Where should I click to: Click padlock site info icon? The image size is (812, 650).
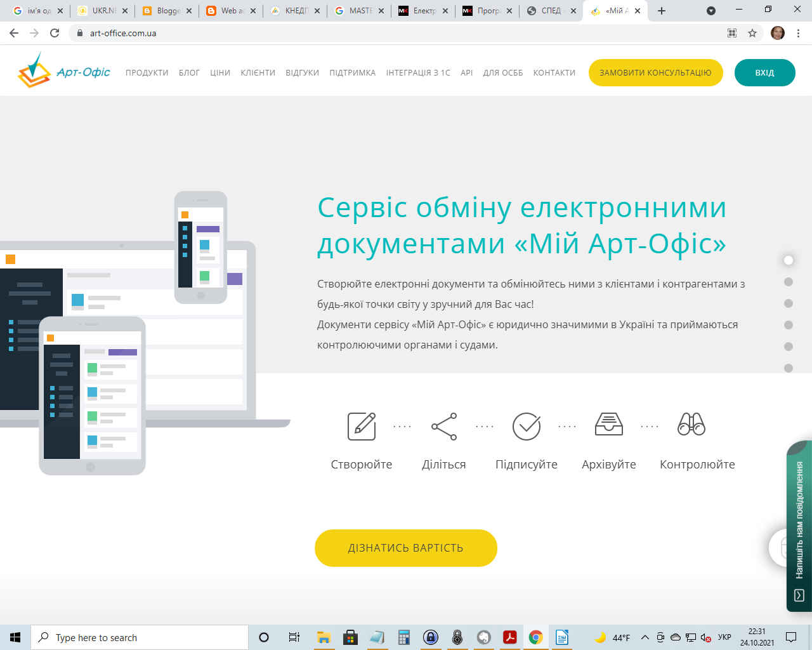pyautogui.click(x=79, y=33)
